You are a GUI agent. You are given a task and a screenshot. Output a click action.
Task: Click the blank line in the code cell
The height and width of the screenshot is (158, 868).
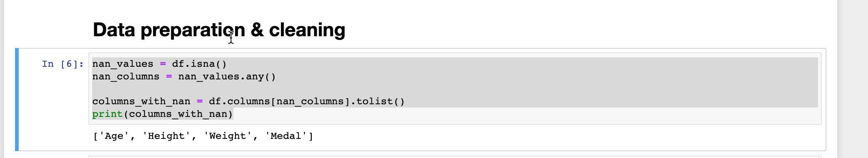tap(455, 89)
